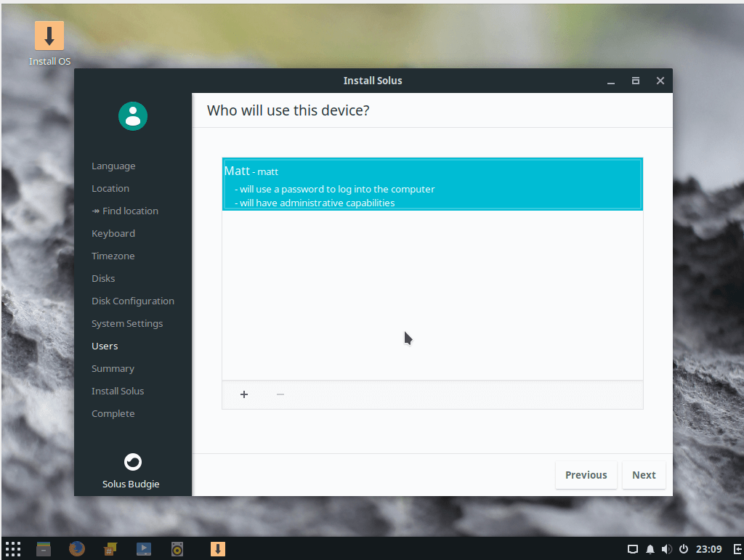Click the clock in the system tray
Image resolution: width=744 pixels, height=560 pixels.
click(x=708, y=548)
